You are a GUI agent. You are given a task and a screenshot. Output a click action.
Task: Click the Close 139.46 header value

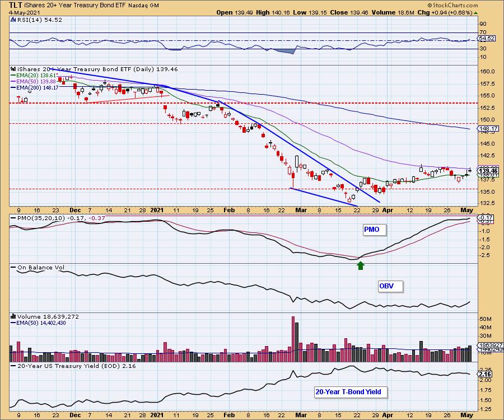348,12
